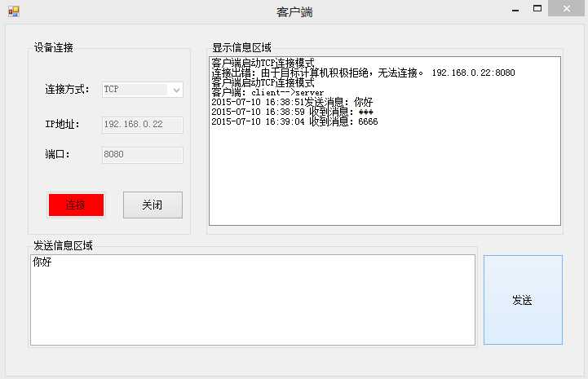Click the log line '客户端: client-->server'

(267, 92)
